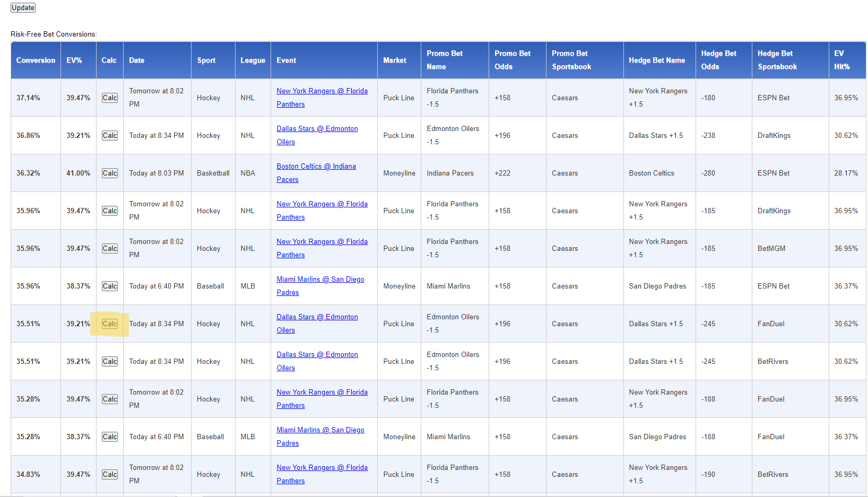This screenshot has width=868, height=497.
Task: Open Miami Marlins @ San Diego Padres link in ESPN Bet row
Action: (x=320, y=286)
